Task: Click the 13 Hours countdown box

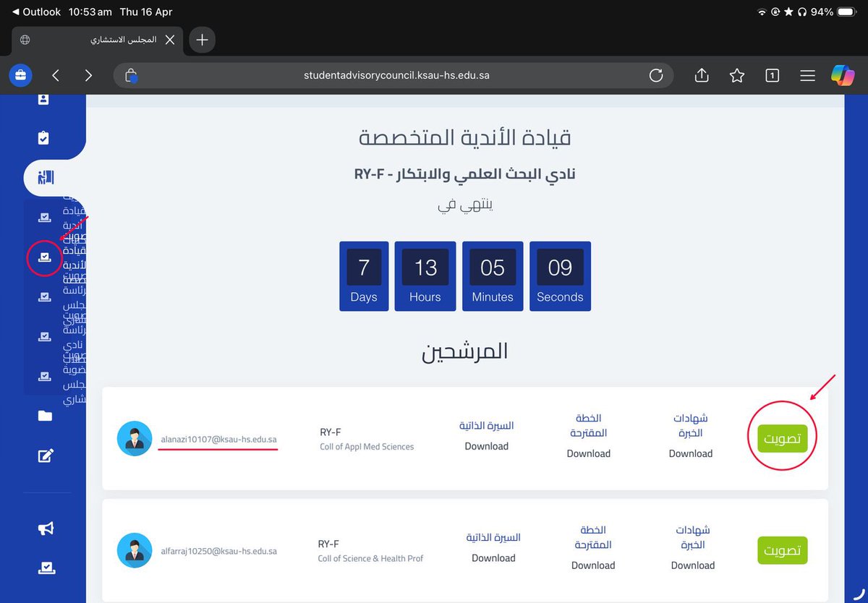Action: pyautogui.click(x=425, y=276)
